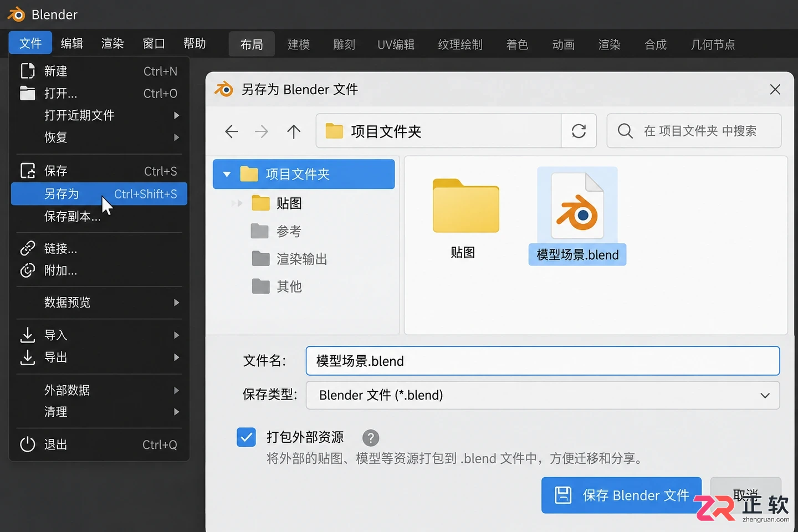
Task: Switch to the 建模 workspace tab
Action: [x=299, y=44]
